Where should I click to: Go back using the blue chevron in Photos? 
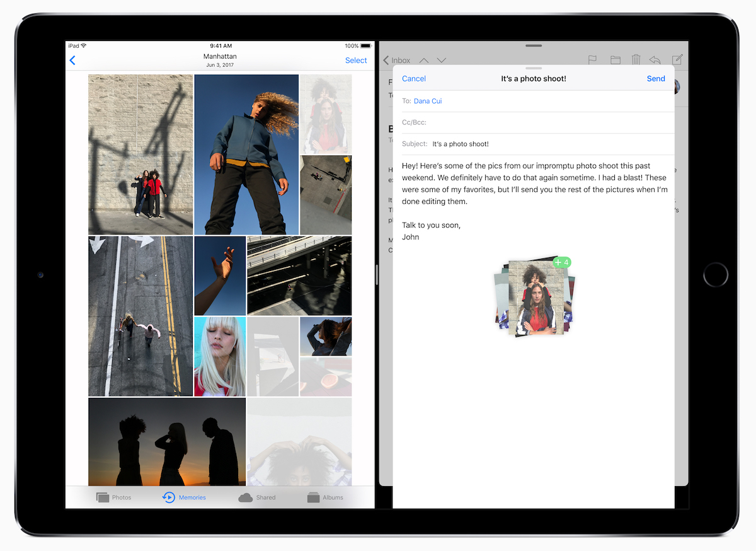(x=72, y=60)
